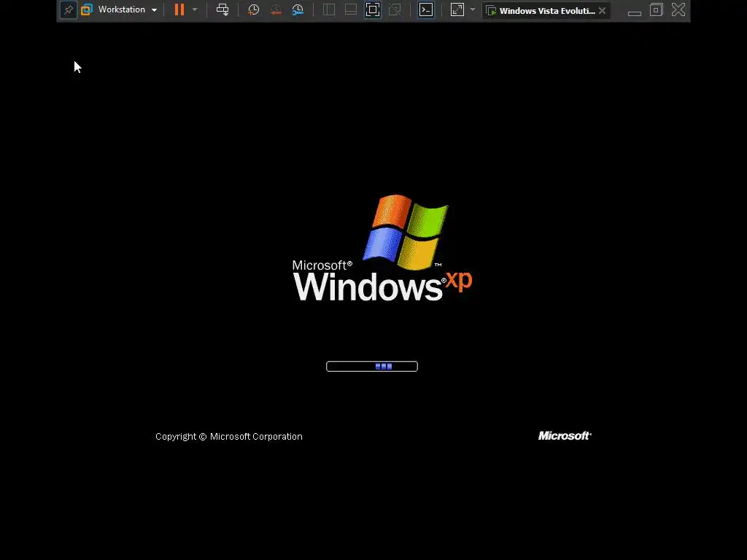Click the XP boot progress bar
This screenshot has height=560, width=747.
pyautogui.click(x=372, y=366)
